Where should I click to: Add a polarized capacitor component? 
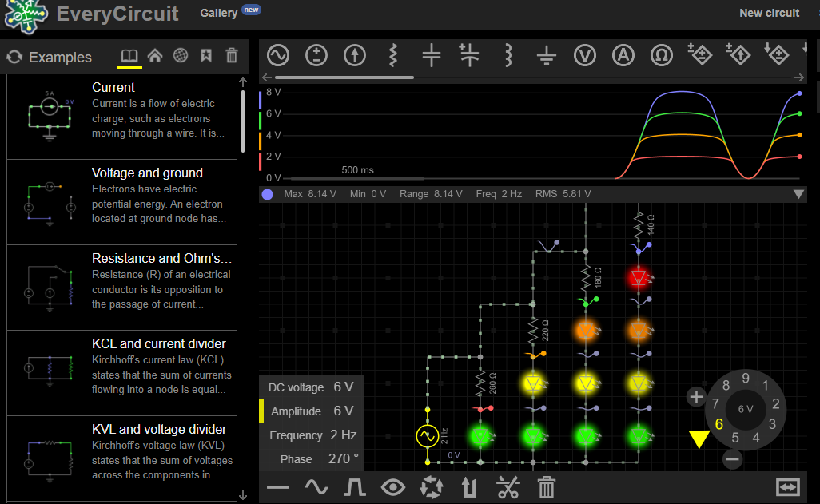click(469, 55)
